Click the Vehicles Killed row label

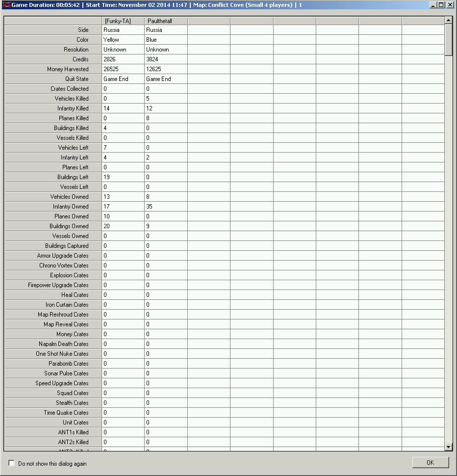point(53,99)
